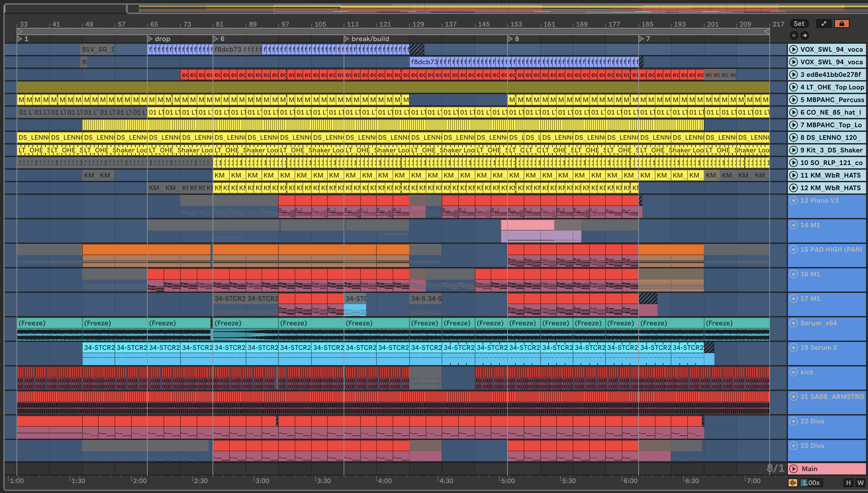Collapse the Serum_x64 track
The height and width of the screenshot is (493, 868).
(793, 323)
